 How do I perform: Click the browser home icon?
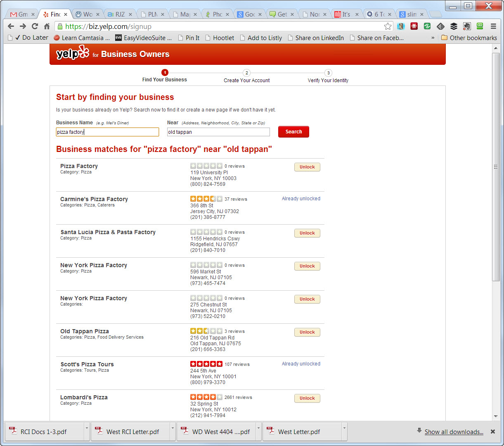(47, 26)
